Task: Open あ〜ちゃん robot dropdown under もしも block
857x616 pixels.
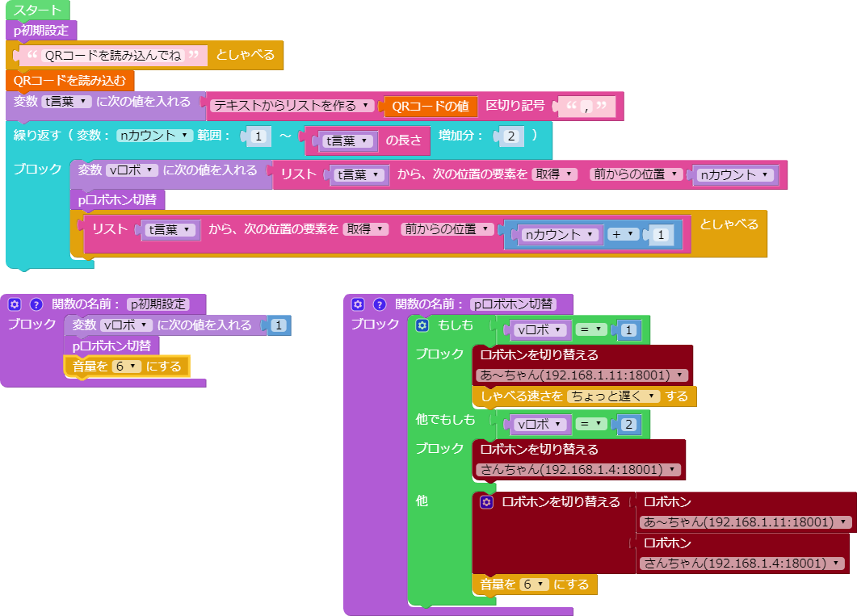Action: (x=582, y=375)
